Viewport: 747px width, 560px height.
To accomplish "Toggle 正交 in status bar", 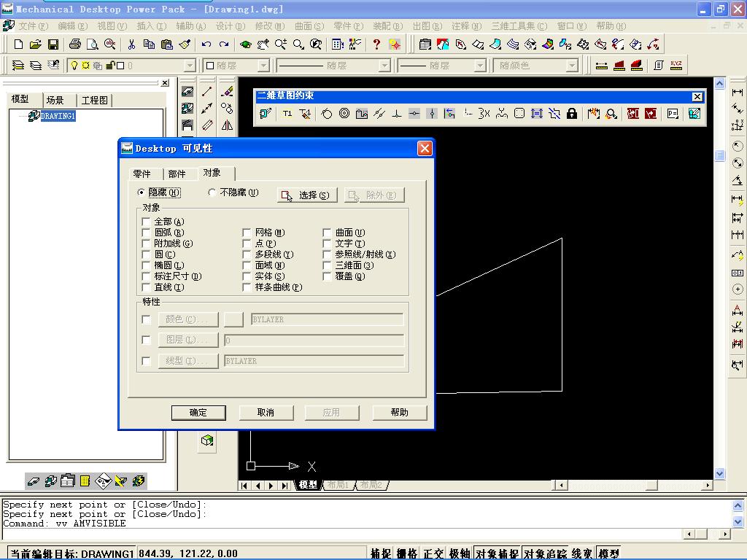I will pos(433,553).
